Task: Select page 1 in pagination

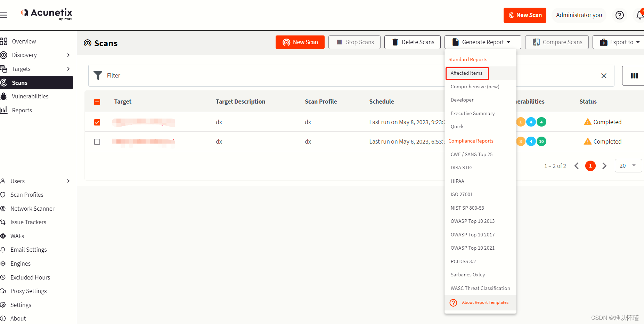Action: pyautogui.click(x=590, y=166)
